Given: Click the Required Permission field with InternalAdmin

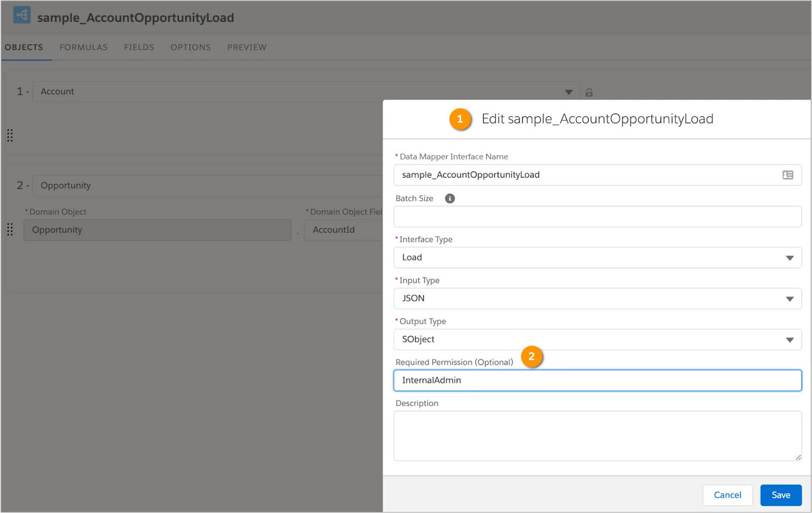Looking at the screenshot, I should (597, 381).
